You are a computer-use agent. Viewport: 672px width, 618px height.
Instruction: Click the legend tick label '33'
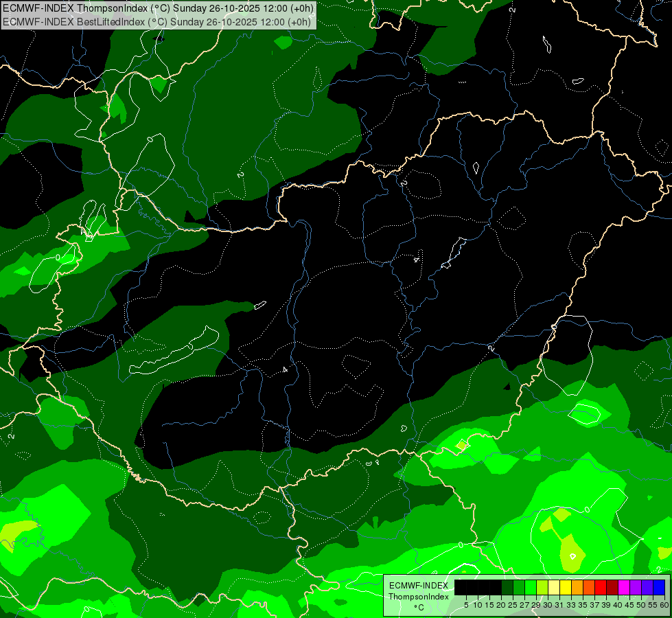571,605
